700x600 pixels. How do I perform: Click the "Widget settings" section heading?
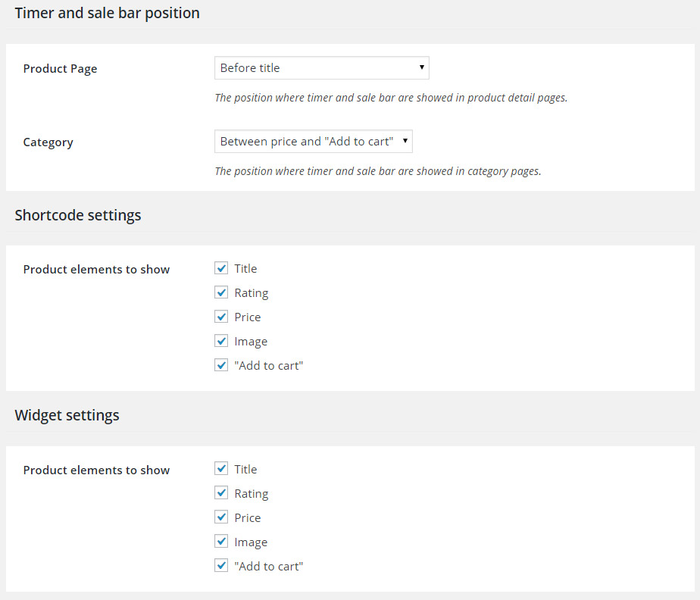pyautogui.click(x=67, y=415)
